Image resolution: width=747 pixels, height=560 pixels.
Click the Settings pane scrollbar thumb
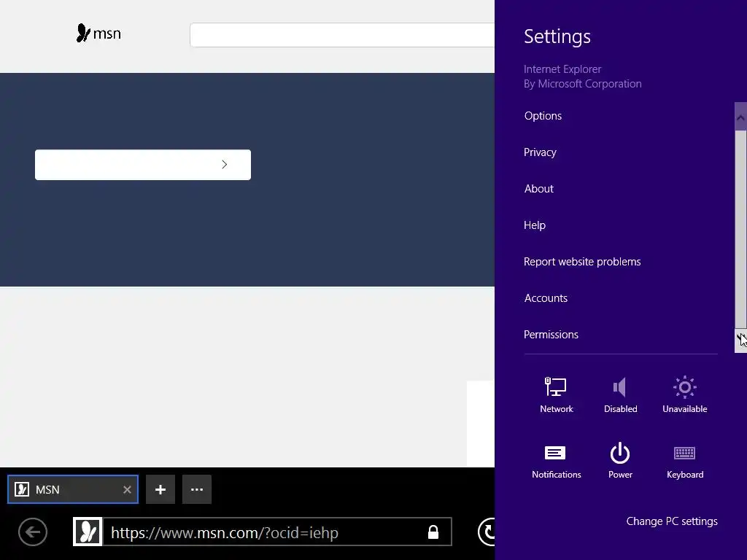(740, 229)
